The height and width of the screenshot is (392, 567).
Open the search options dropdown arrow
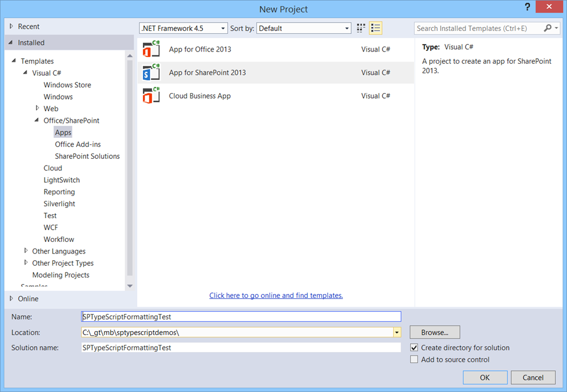pyautogui.click(x=556, y=28)
